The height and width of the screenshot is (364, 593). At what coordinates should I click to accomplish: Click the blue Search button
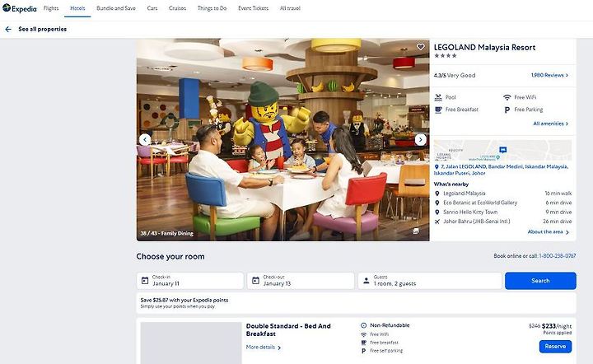coord(540,281)
